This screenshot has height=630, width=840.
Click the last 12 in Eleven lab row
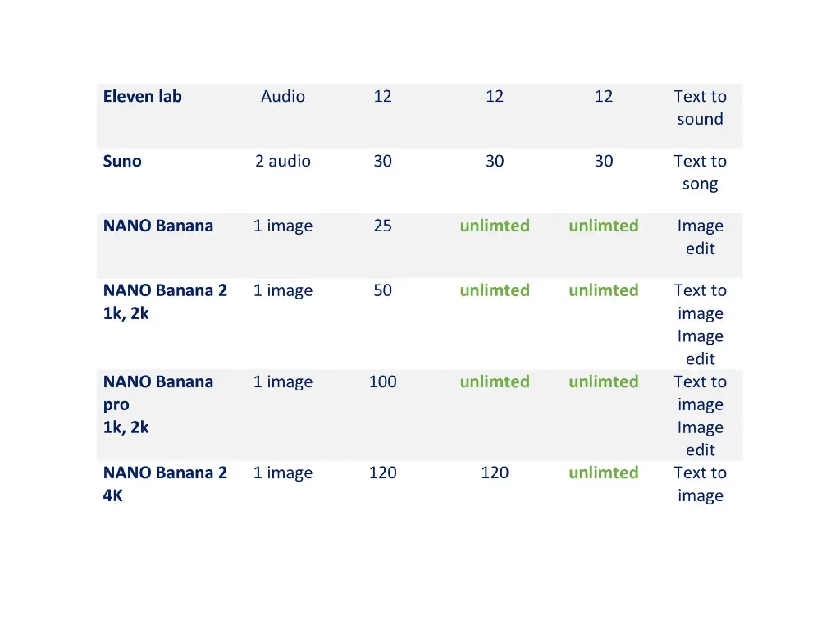604,97
